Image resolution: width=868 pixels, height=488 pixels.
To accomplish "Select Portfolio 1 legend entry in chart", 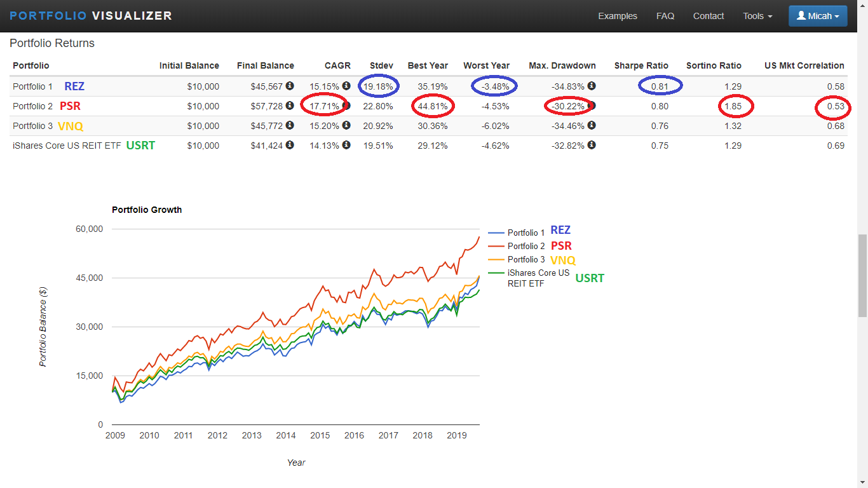I will [x=517, y=233].
